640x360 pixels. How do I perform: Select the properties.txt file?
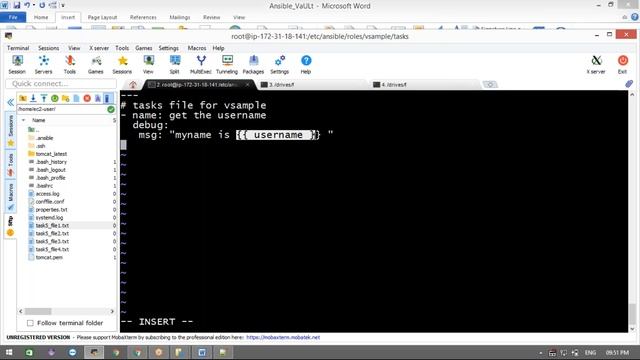[51, 210]
